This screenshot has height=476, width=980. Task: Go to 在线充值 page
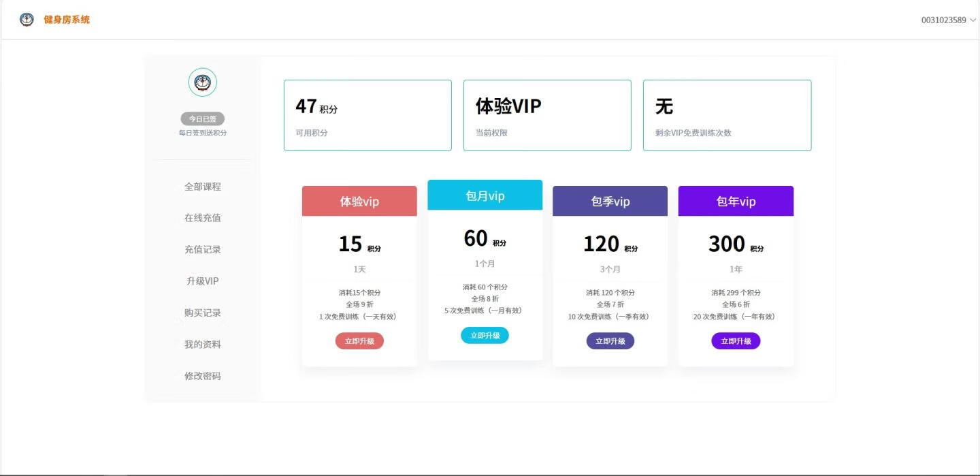click(x=202, y=218)
